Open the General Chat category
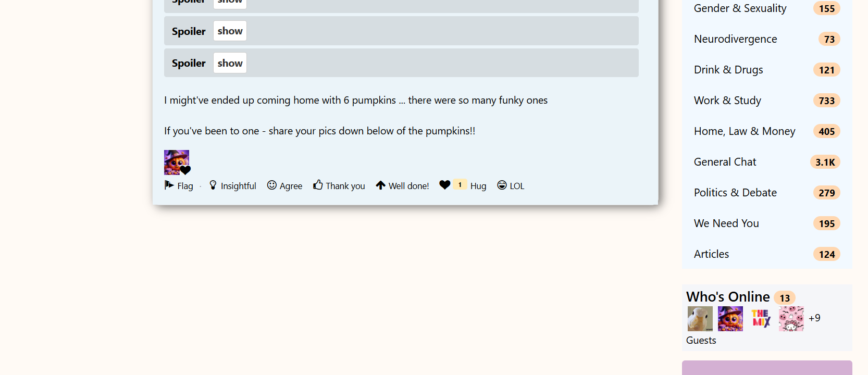The height and width of the screenshot is (375, 868). click(x=725, y=162)
